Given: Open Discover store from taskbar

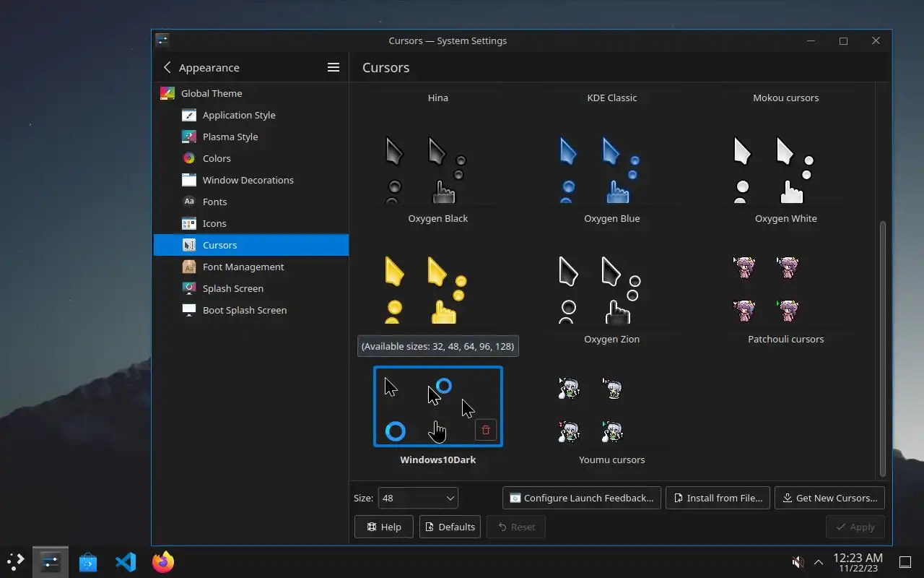Looking at the screenshot, I should pyautogui.click(x=88, y=561).
